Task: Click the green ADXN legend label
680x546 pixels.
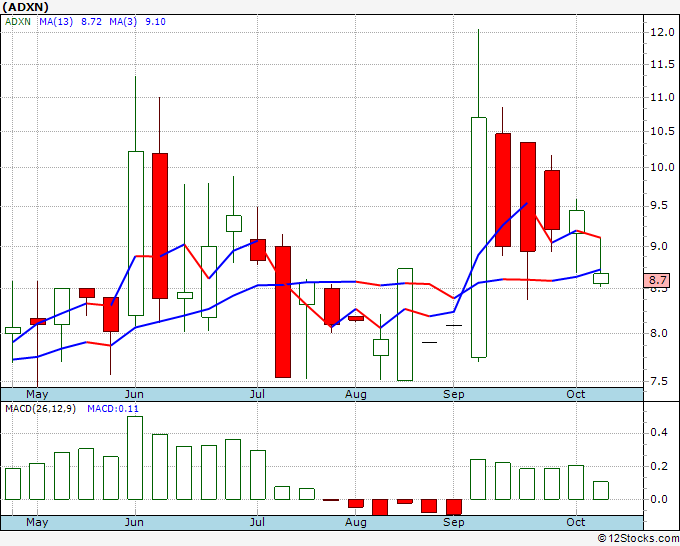Action: (x=18, y=22)
